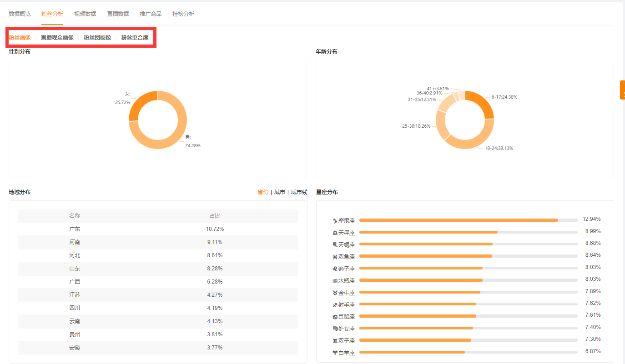
Task: Click the Taurus (金牛座) zodiac icon
Action: coord(335,293)
